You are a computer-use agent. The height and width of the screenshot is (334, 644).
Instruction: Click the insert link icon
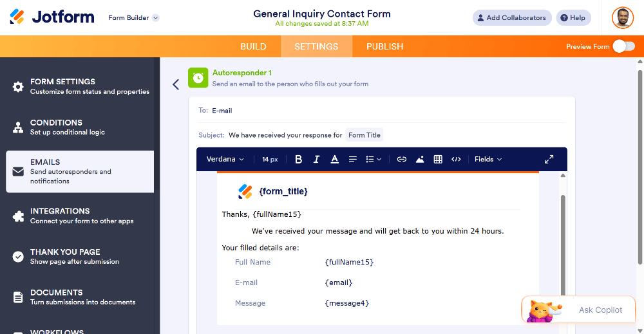[402, 159]
